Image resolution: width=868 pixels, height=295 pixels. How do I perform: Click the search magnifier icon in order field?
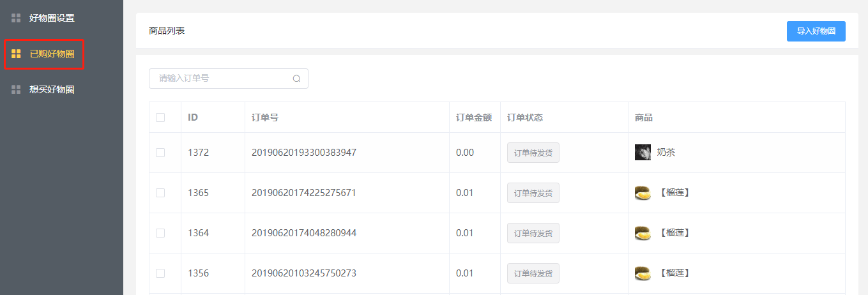pyautogui.click(x=296, y=79)
